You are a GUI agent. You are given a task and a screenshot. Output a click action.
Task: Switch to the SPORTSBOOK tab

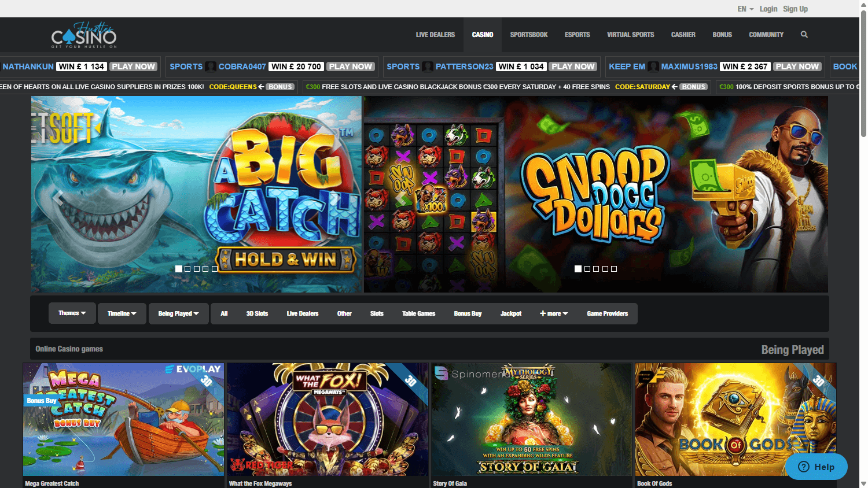coord(528,34)
